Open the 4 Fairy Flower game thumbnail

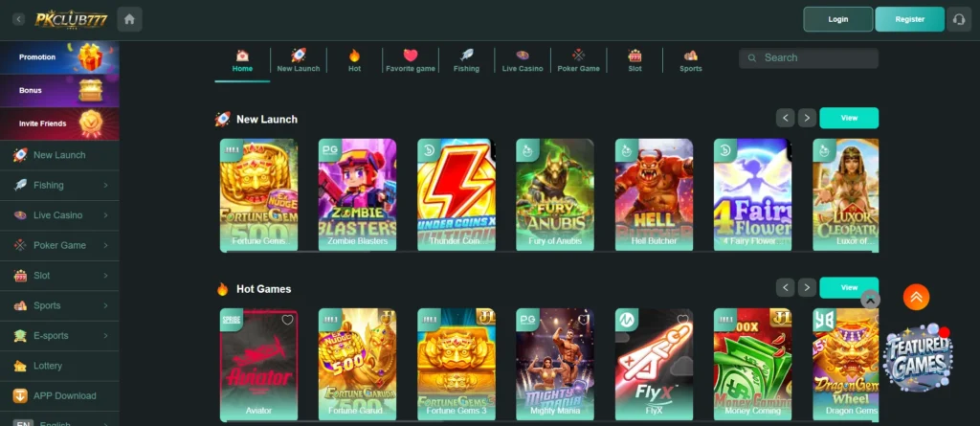click(752, 194)
